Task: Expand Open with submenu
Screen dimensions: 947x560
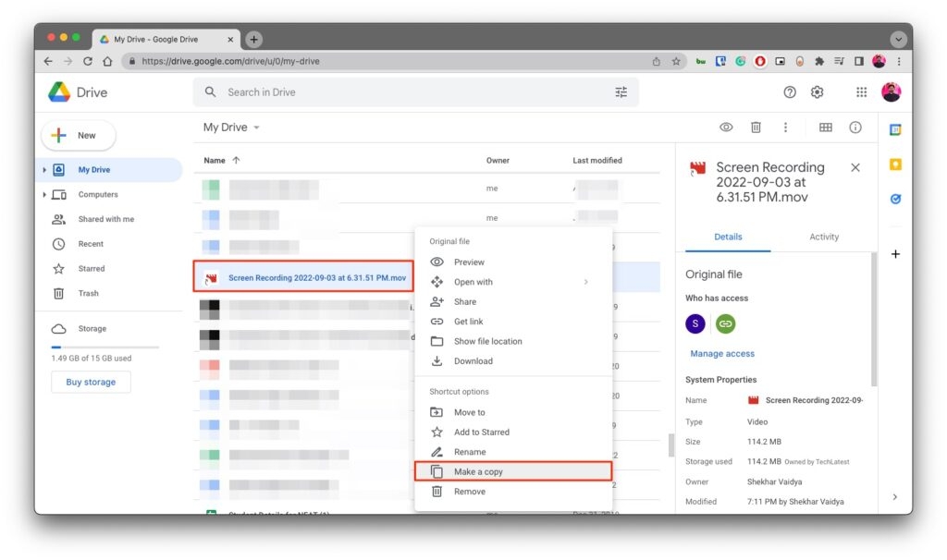Action: [x=585, y=282]
